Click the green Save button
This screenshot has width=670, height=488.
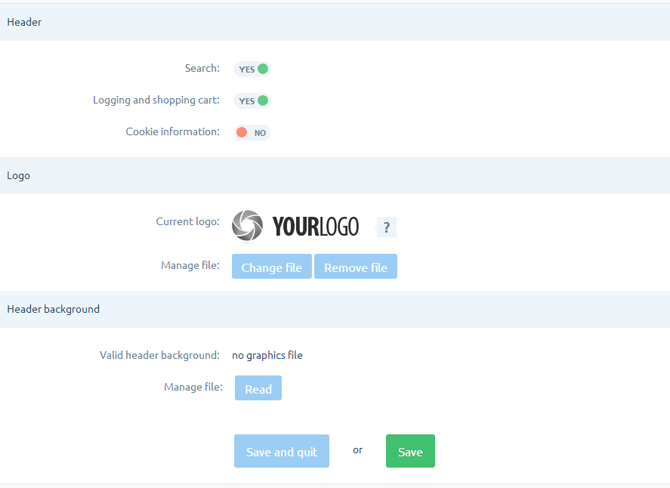(410, 451)
